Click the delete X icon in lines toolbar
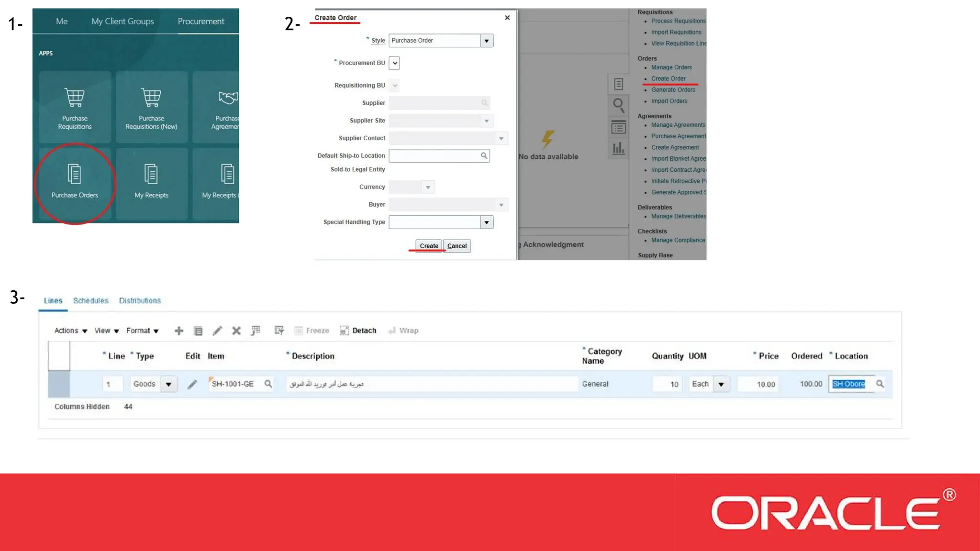This screenshot has height=551, width=980. (x=236, y=331)
